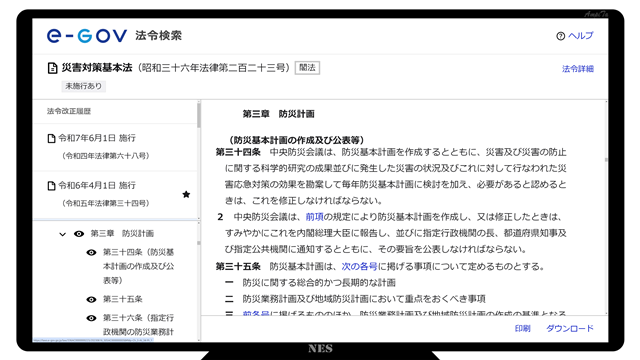Screen dimensions: 640x360
Task: Open the ヘルプ link
Action: [581, 36]
